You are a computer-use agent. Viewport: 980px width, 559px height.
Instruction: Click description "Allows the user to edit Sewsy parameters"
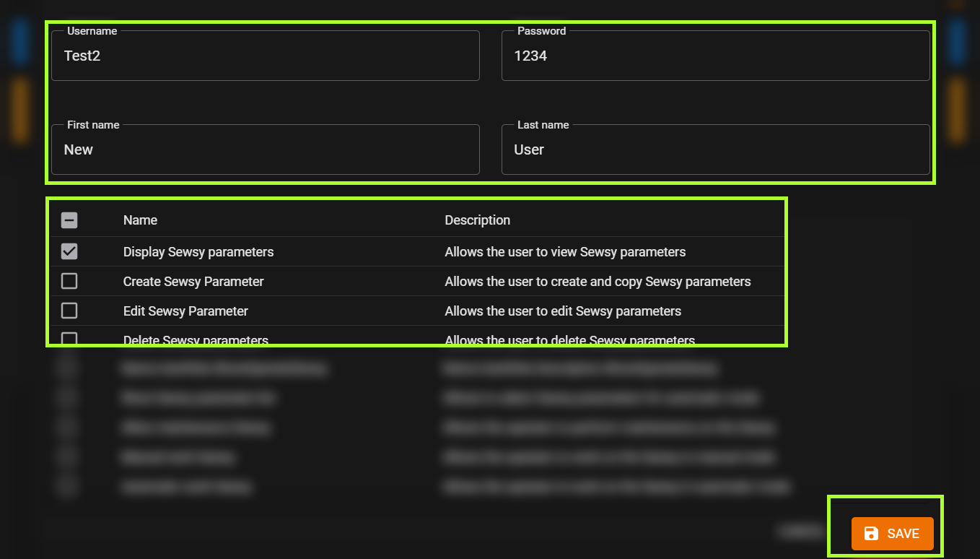pos(563,311)
